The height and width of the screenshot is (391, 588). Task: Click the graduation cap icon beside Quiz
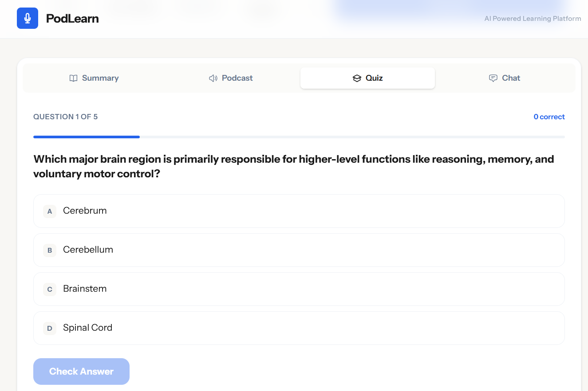coord(357,78)
